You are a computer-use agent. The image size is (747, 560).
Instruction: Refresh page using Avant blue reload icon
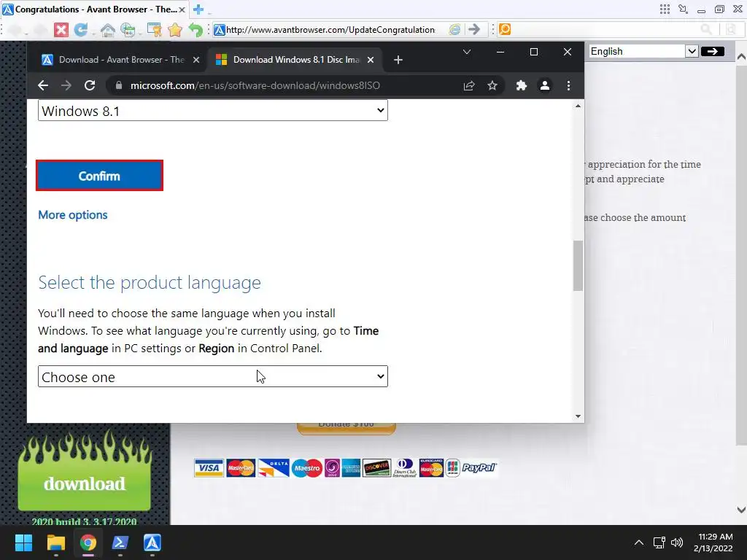point(81,30)
